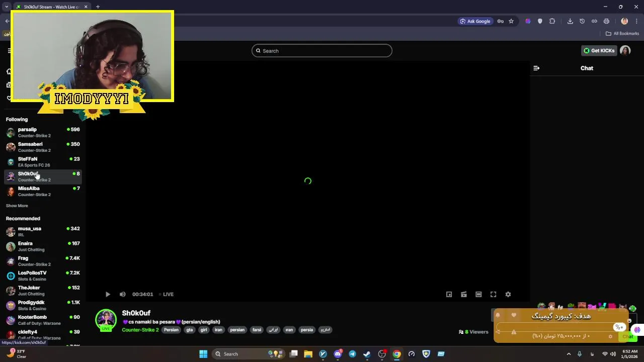644x362 pixels.
Task: Click Ask Google in address bar
Action: pos(475,21)
